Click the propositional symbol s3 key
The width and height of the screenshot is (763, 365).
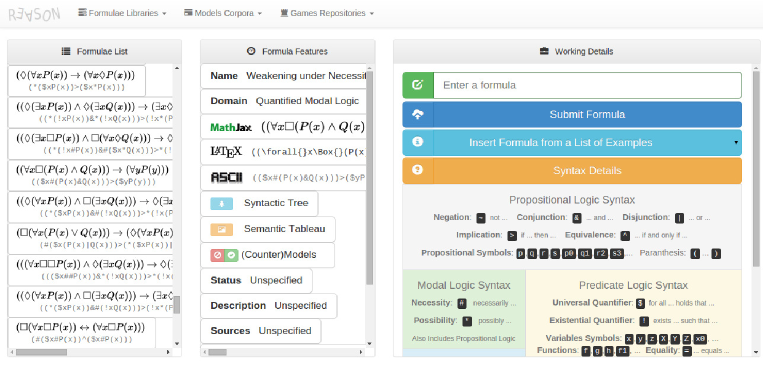(617, 253)
